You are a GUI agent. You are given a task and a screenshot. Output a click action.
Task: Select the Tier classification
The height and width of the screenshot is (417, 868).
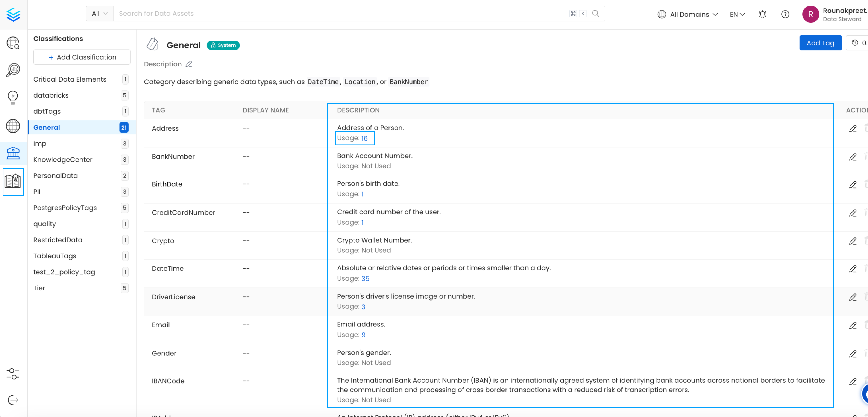tap(39, 288)
